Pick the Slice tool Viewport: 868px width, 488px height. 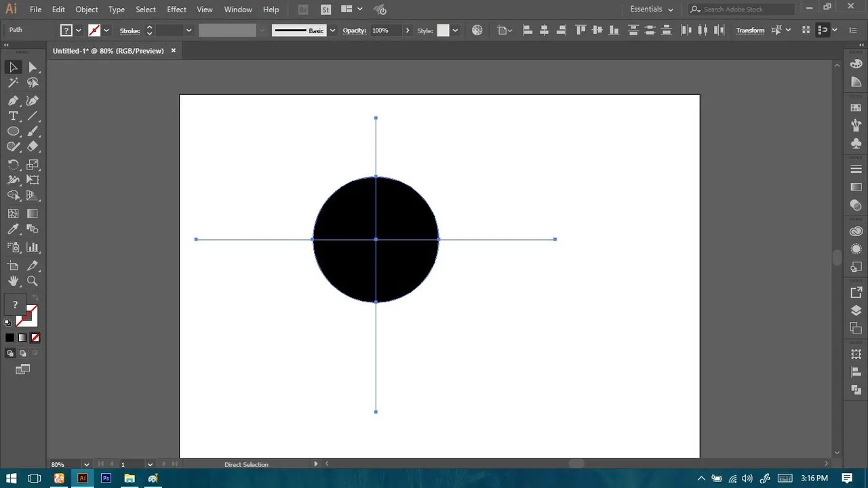coord(33,266)
